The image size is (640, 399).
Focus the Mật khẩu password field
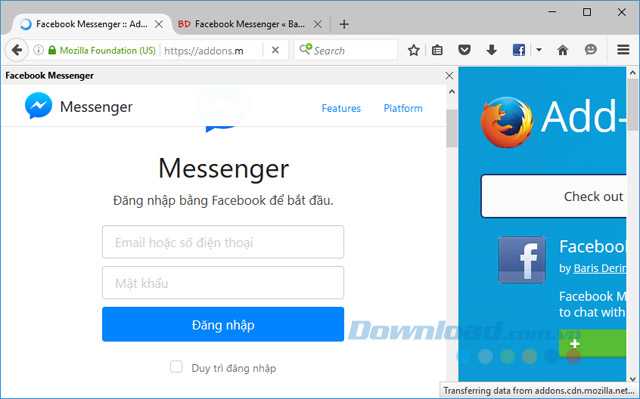click(x=223, y=283)
